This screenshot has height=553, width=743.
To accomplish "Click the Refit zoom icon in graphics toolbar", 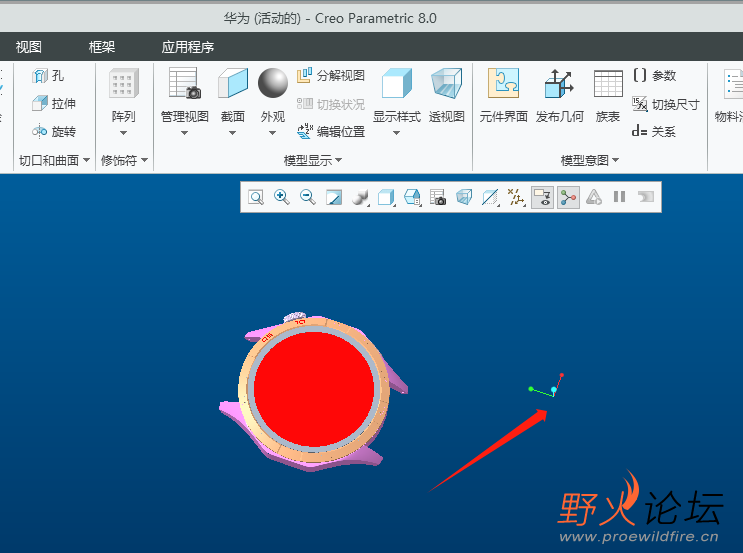I will coord(256,197).
